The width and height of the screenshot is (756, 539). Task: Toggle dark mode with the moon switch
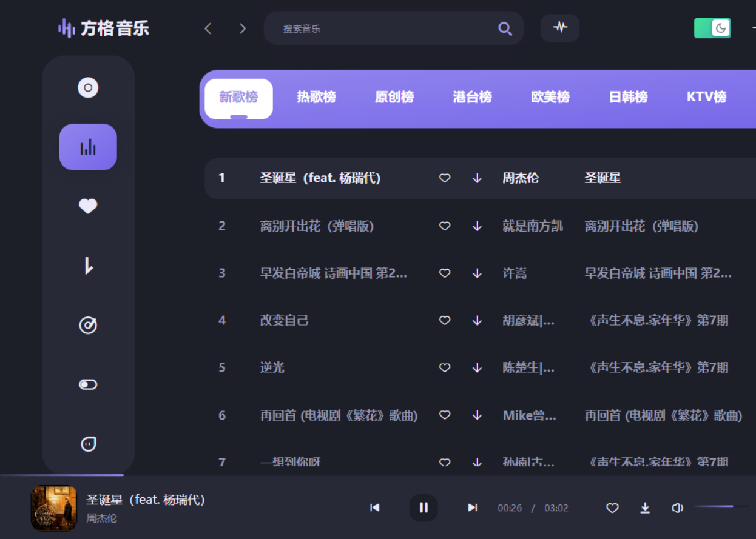tap(712, 28)
